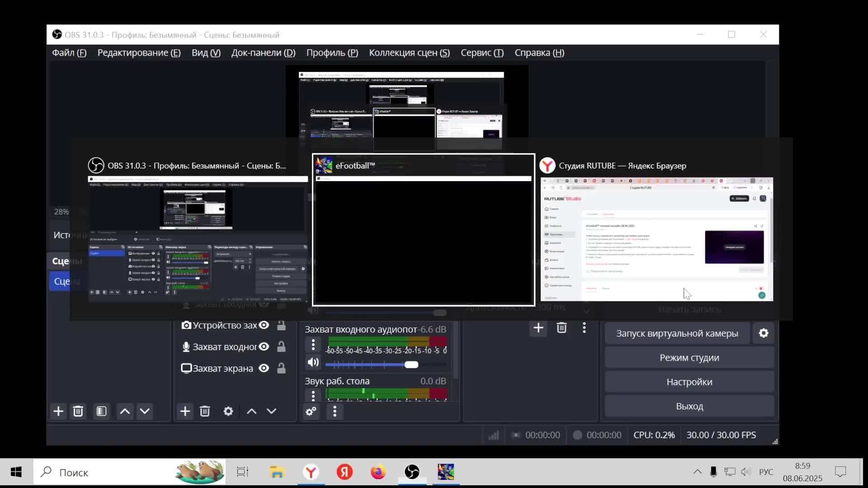Image resolution: width=868 pixels, height=488 pixels.
Task: Open source properties gear icon
Action: 228,411
